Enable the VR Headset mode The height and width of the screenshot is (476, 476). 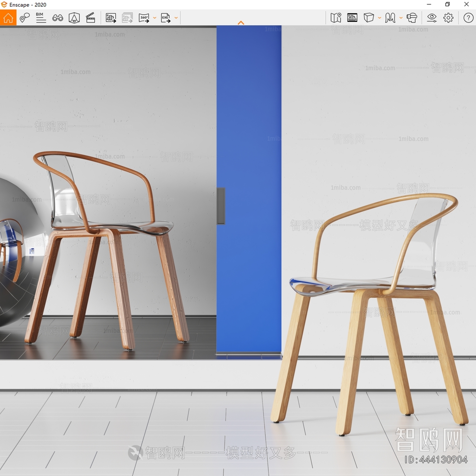pyautogui.click(x=412, y=18)
